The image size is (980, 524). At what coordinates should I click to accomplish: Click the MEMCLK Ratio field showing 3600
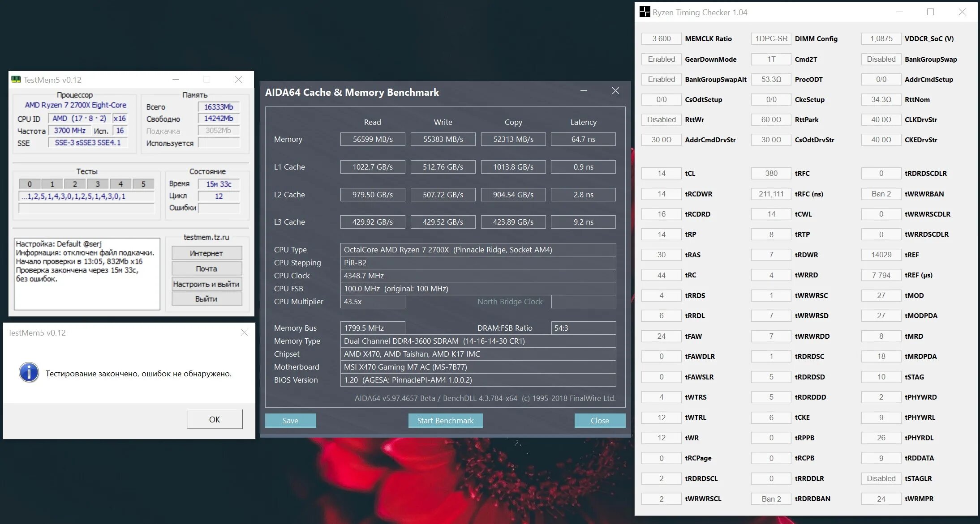click(661, 38)
